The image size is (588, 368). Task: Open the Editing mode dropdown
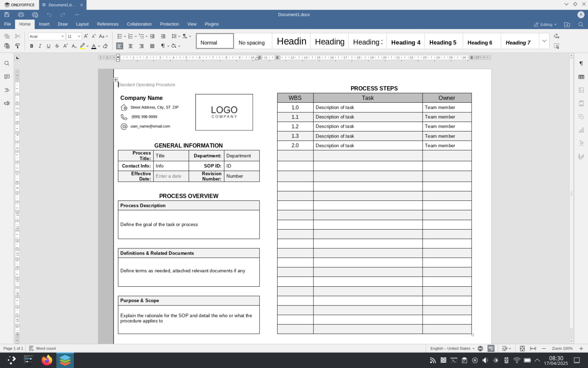(545, 24)
